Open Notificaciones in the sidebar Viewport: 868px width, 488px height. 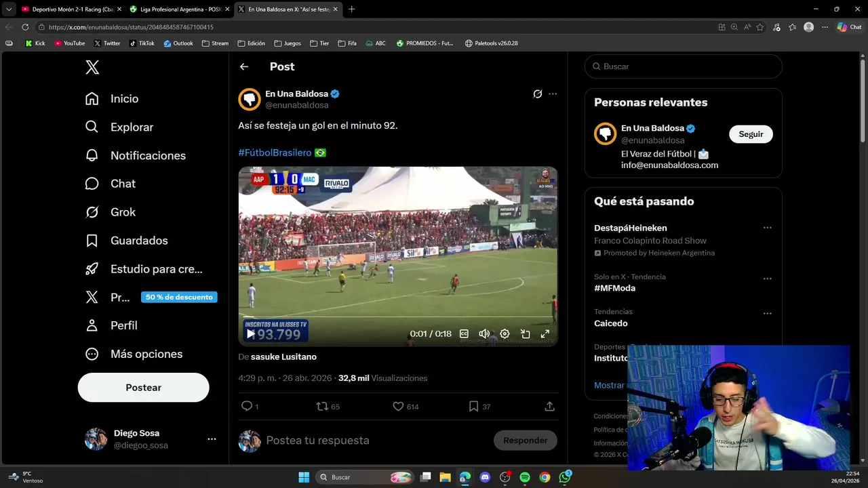pos(136,155)
